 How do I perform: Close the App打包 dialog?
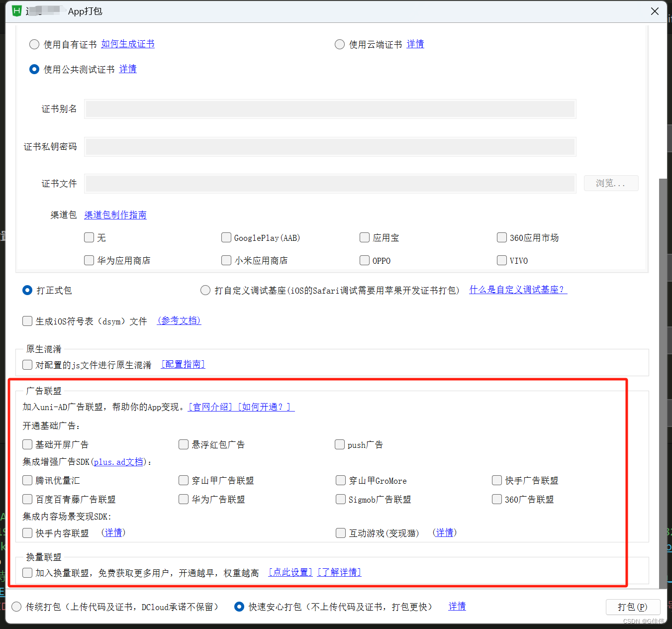click(x=655, y=11)
